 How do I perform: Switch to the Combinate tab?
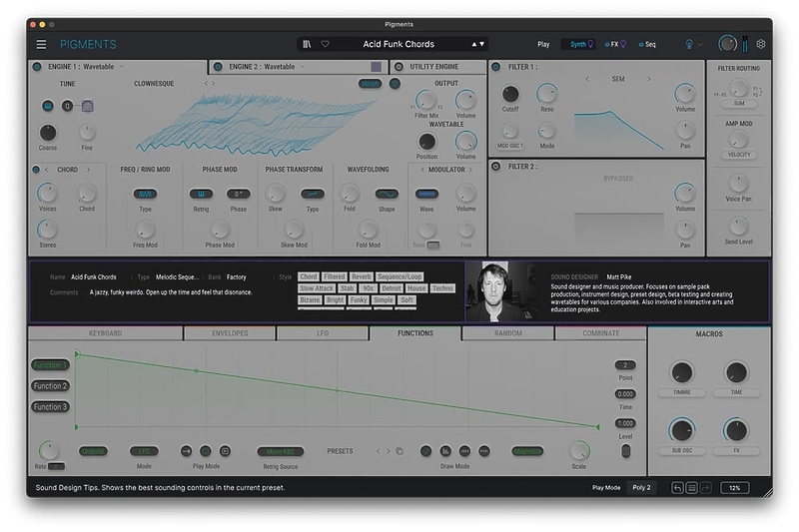click(601, 333)
